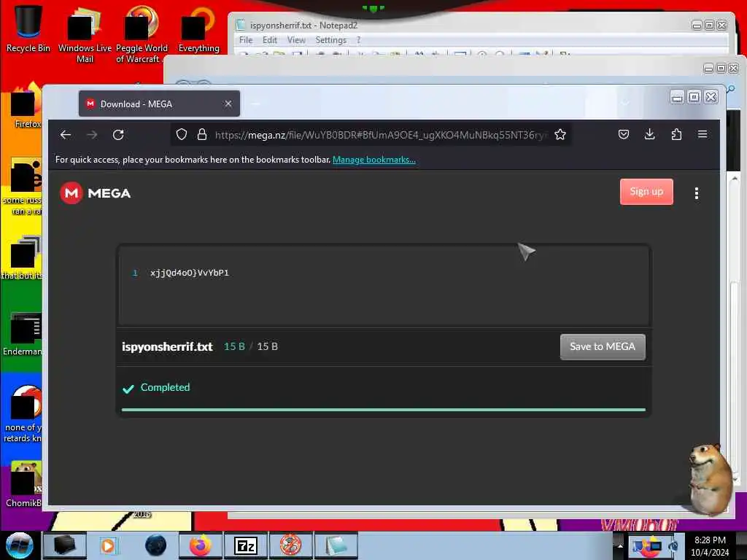Viewport: 747px width, 560px height.
Task: Select the Download - MEGA tab
Action: 159,104
